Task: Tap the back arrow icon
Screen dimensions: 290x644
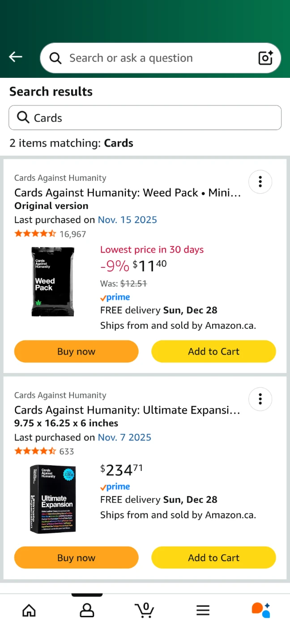Action: pos(16,57)
